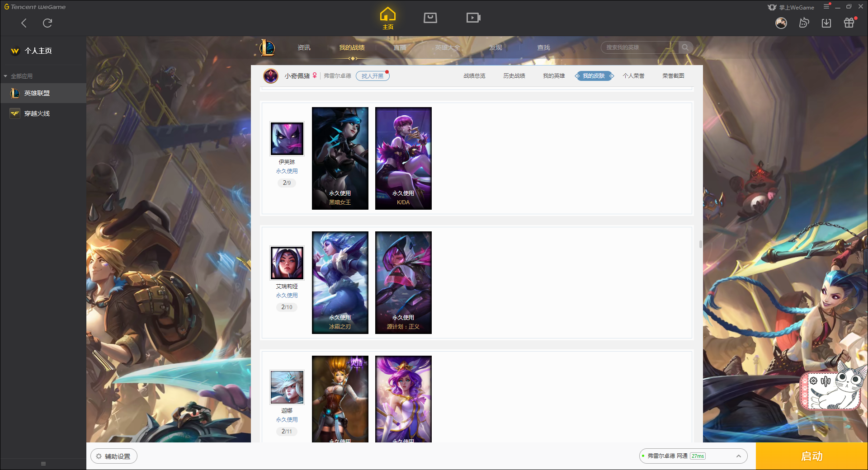The height and width of the screenshot is (470, 868).
Task: Click the cat input-method settings gear
Action: click(x=813, y=381)
